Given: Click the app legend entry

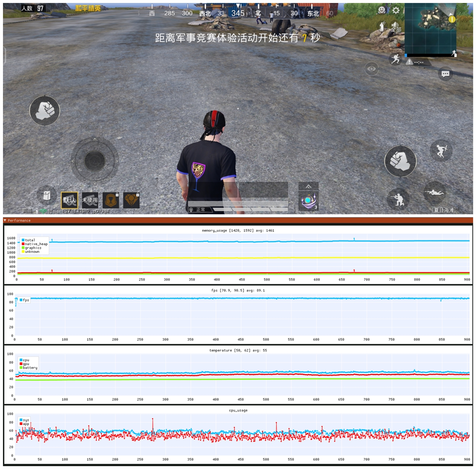Looking at the screenshot, I should coord(25,424).
